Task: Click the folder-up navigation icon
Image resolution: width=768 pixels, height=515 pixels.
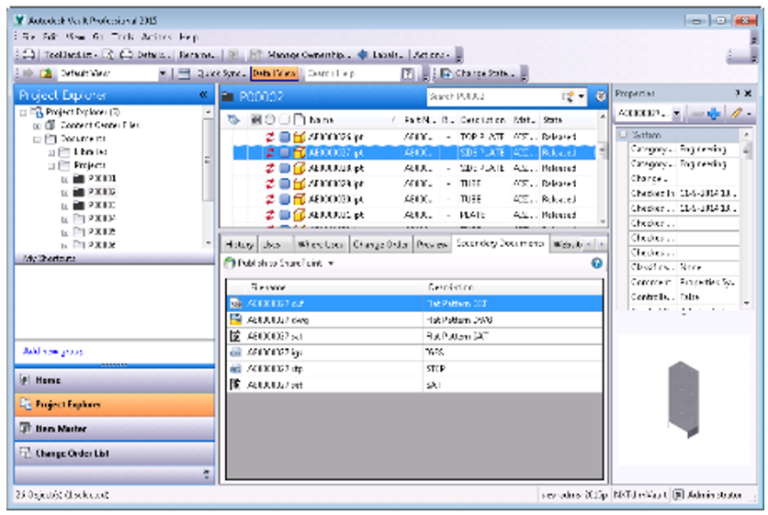Action: [x=47, y=74]
